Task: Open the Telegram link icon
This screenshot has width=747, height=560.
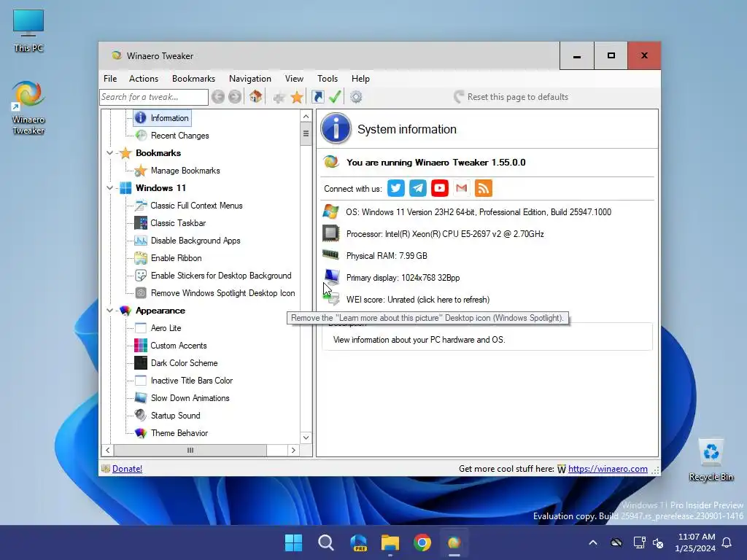Action: [x=418, y=188]
